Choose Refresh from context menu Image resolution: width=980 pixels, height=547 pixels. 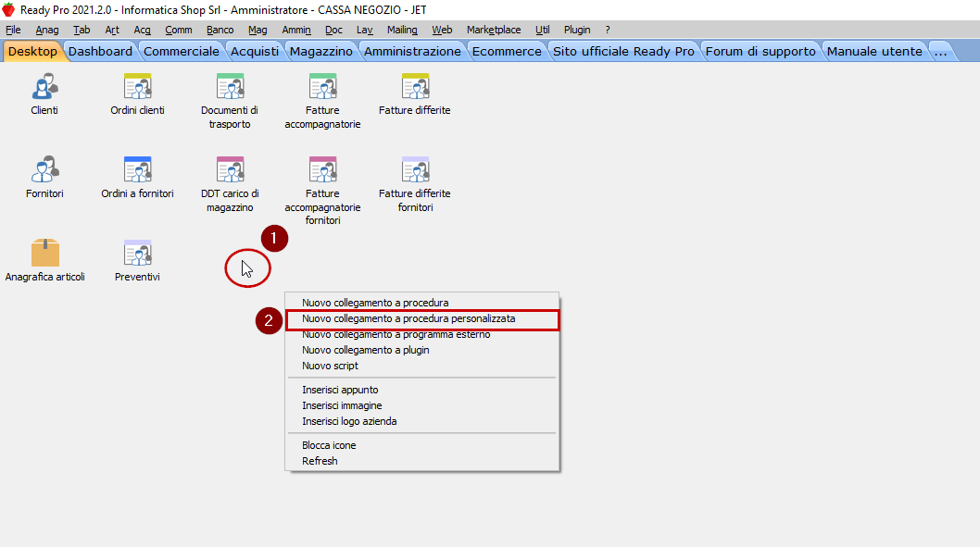(421, 461)
